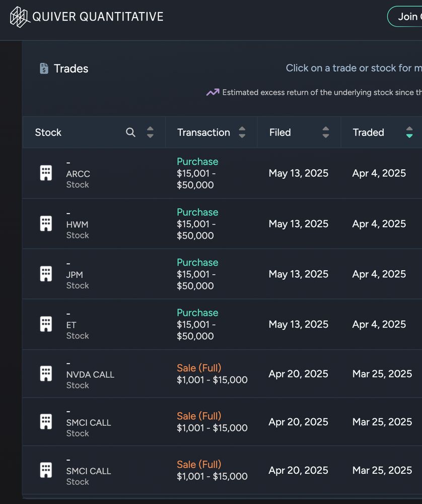Open the JPM stock ticker
This screenshot has height=504, width=422.
pyautogui.click(x=75, y=275)
